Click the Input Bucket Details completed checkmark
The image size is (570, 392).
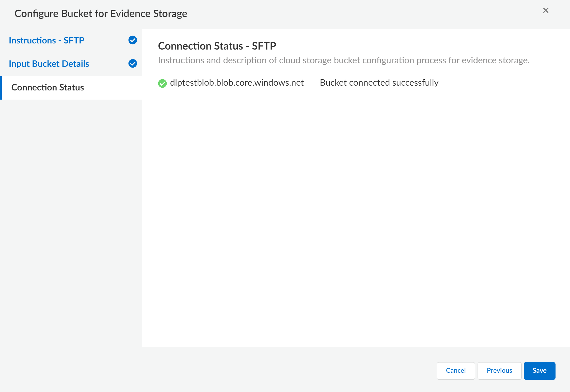[133, 64]
